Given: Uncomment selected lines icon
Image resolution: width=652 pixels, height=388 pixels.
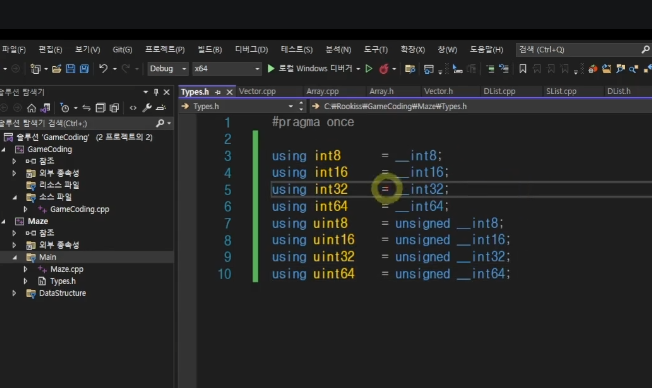Looking at the screenshot, I should [x=504, y=69].
